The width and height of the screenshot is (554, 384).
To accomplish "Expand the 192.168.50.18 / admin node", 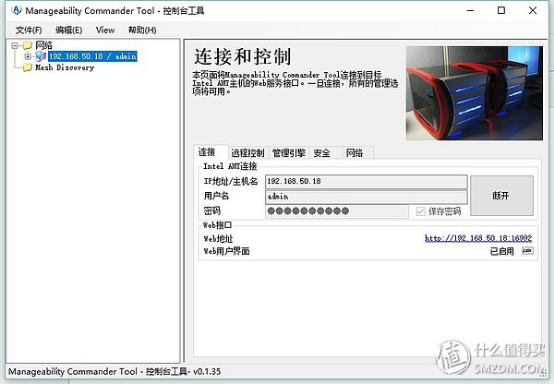I will coord(28,56).
